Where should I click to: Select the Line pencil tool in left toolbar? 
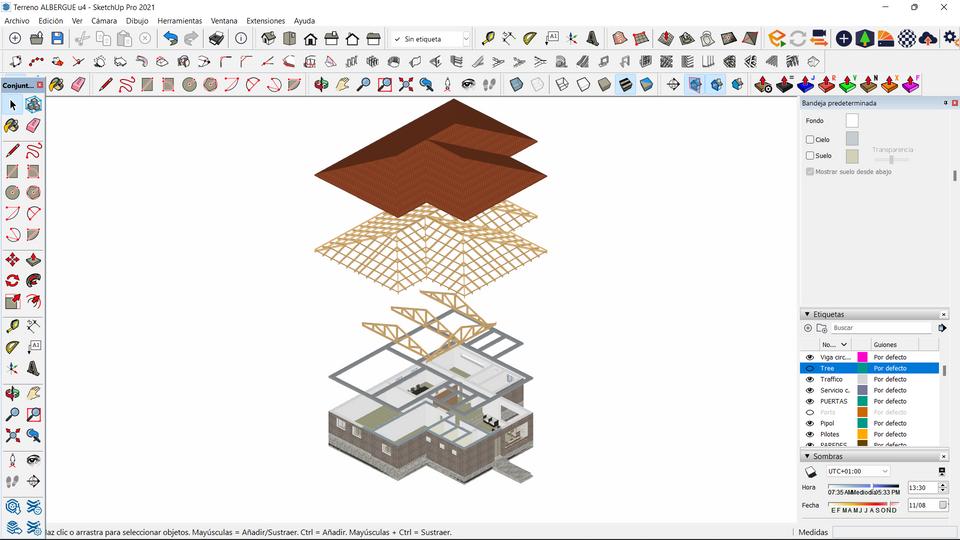(12, 150)
